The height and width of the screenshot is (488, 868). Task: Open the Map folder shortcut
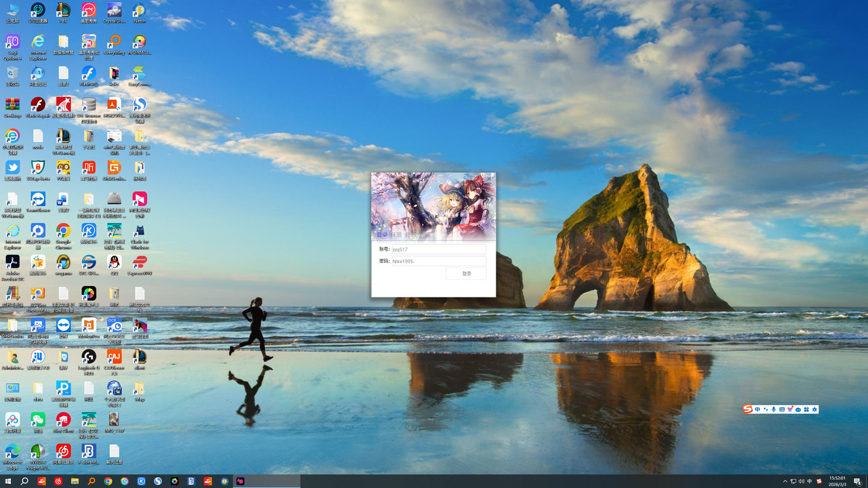pos(140,391)
